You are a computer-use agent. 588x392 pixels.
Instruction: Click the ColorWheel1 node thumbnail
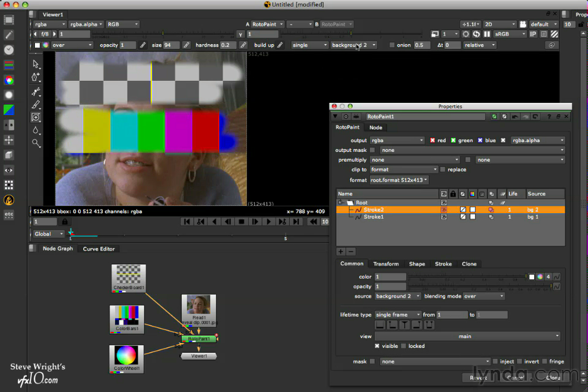click(127, 356)
